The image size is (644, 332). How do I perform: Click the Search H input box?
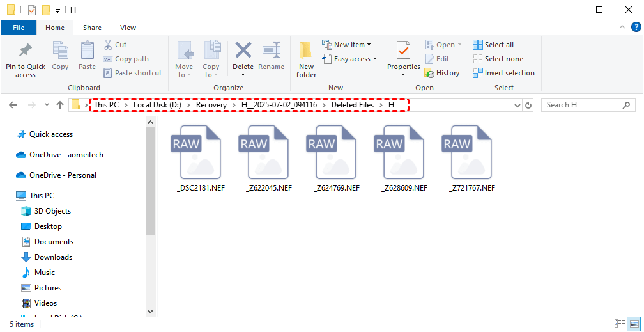coord(583,105)
